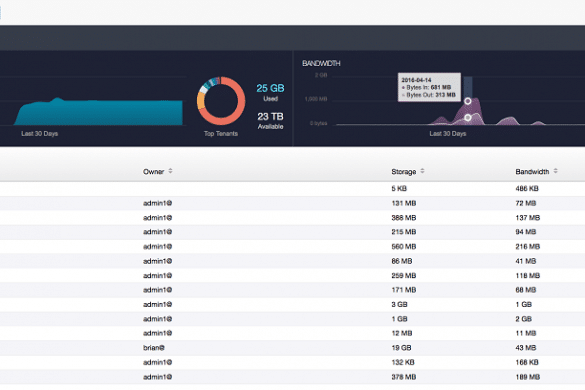Click the 118 MB bandwidth cell
The width and height of the screenshot is (585, 390).
(x=528, y=276)
